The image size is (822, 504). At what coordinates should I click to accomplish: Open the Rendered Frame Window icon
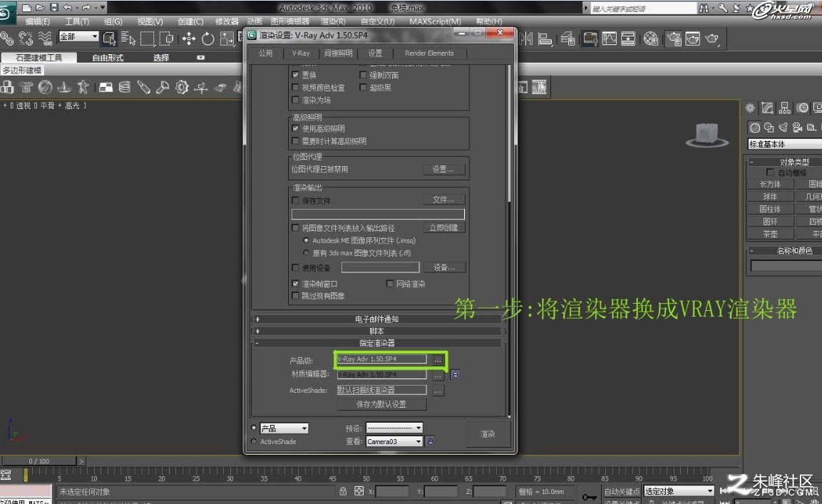pyautogui.click(x=692, y=38)
